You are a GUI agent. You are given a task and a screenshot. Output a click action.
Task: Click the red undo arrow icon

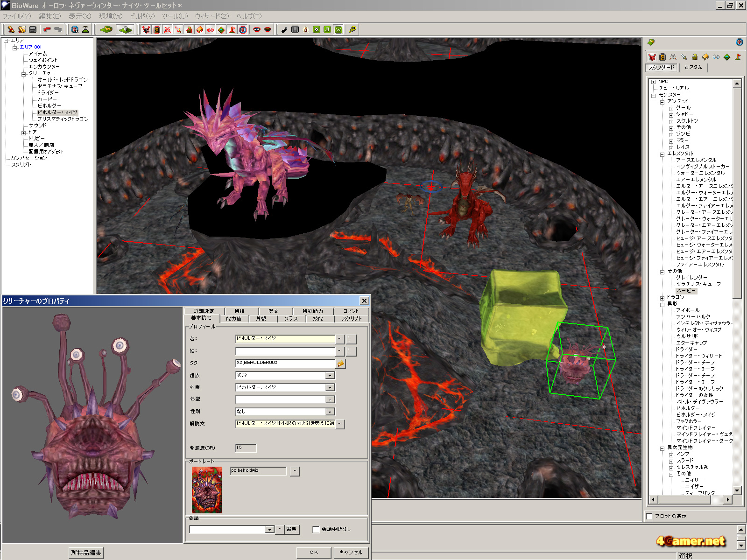click(x=47, y=29)
